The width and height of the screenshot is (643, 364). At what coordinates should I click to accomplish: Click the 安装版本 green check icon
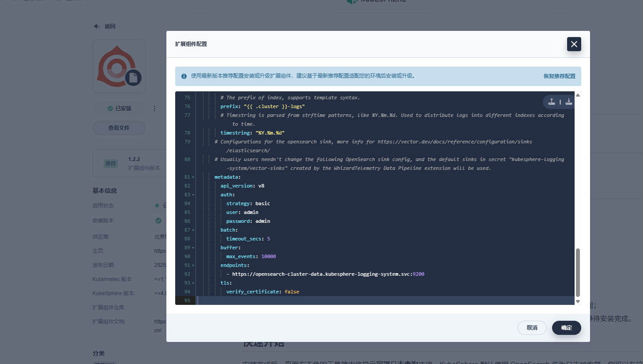(x=158, y=221)
